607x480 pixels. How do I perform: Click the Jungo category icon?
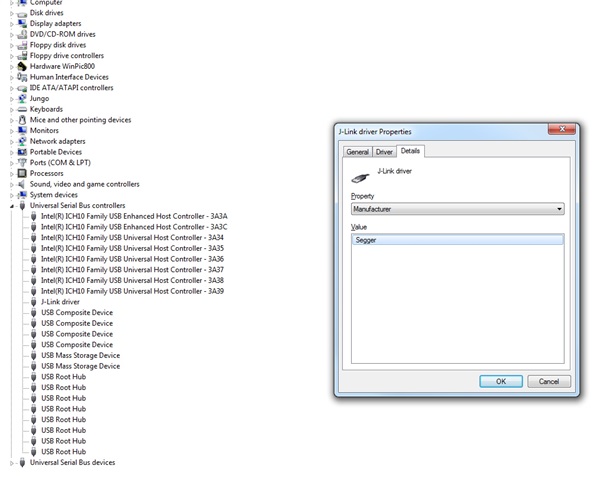click(x=22, y=99)
